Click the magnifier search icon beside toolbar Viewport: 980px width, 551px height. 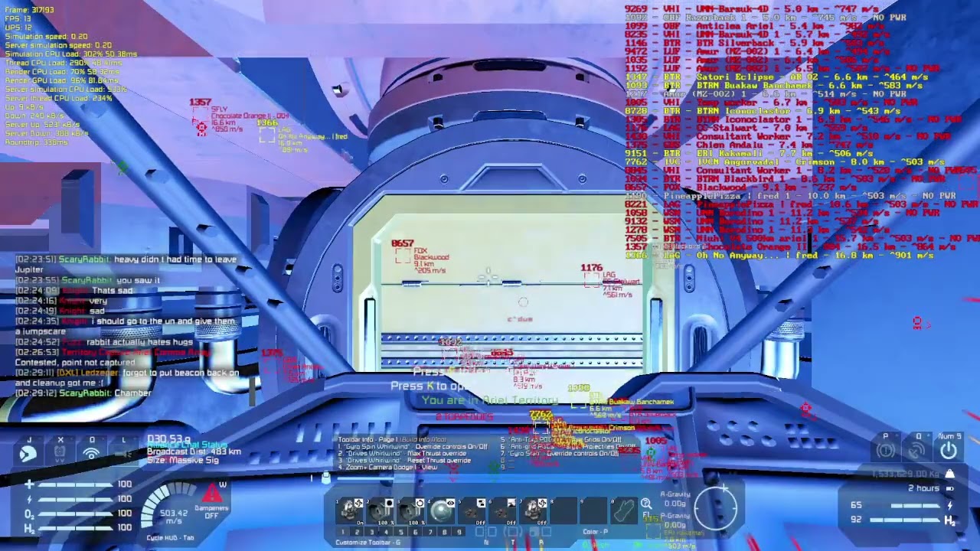pos(646,503)
